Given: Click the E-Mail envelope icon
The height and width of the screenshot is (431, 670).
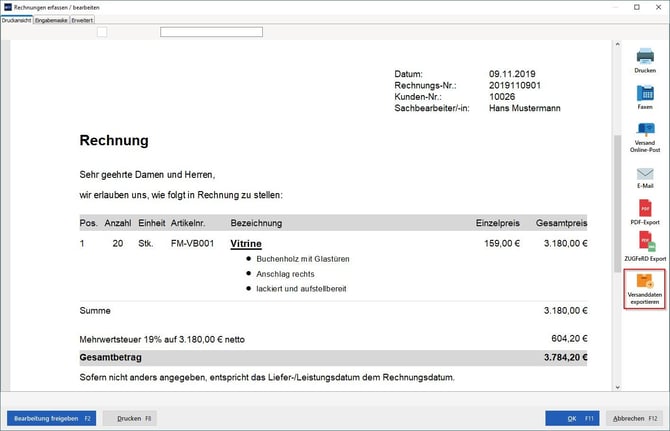Looking at the screenshot, I should pyautogui.click(x=645, y=174).
